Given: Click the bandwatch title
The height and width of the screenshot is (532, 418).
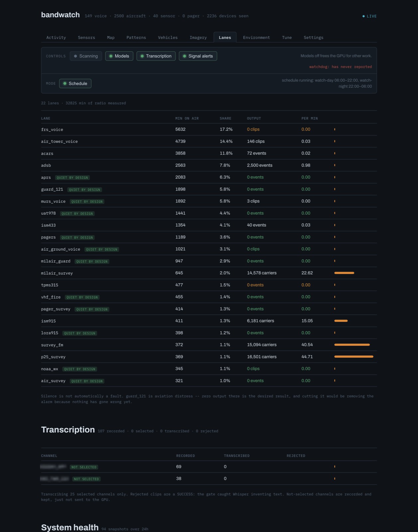Looking at the screenshot, I should pyautogui.click(x=60, y=15).
